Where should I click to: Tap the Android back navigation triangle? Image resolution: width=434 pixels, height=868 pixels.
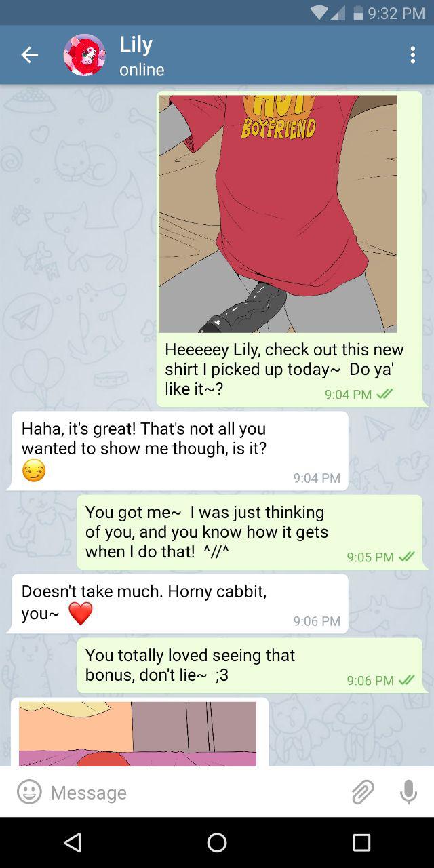coord(73,842)
